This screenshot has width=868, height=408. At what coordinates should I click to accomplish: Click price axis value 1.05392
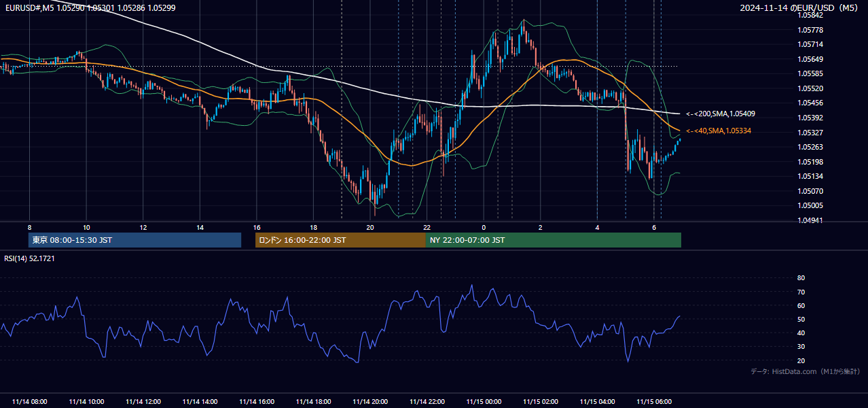point(810,118)
